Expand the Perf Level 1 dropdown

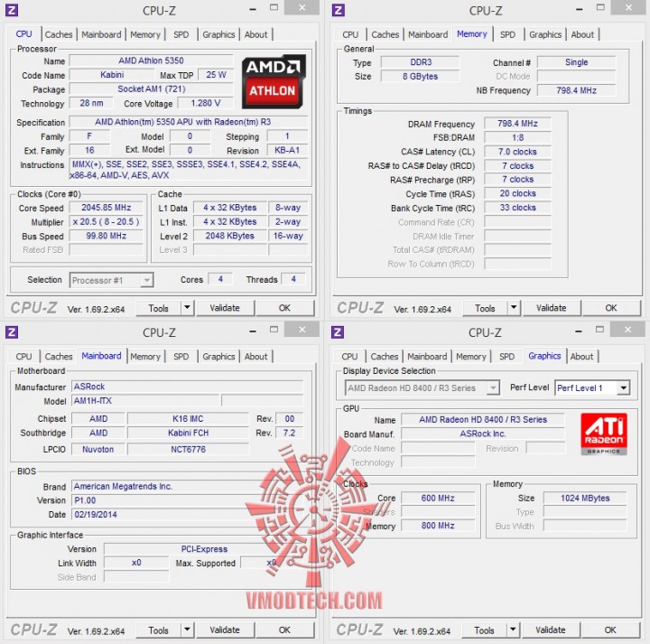click(x=623, y=388)
